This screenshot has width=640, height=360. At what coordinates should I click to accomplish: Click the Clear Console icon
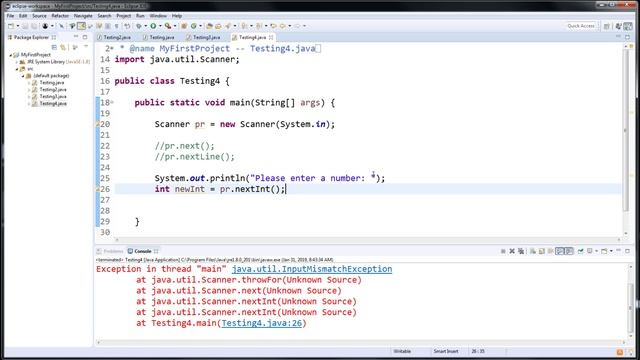[533, 251]
